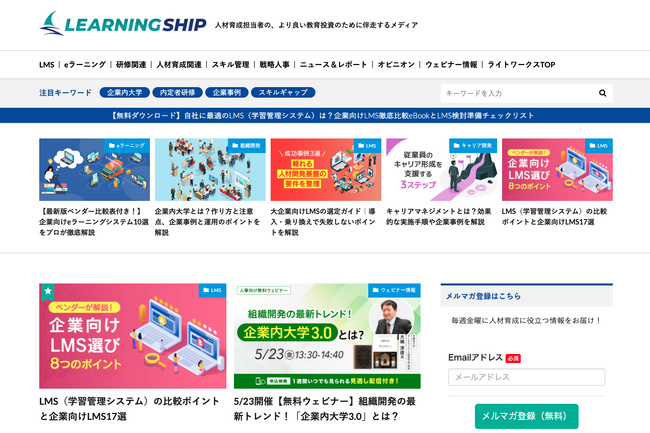Click the search magnifier icon
The width and height of the screenshot is (650, 433).
point(602,93)
